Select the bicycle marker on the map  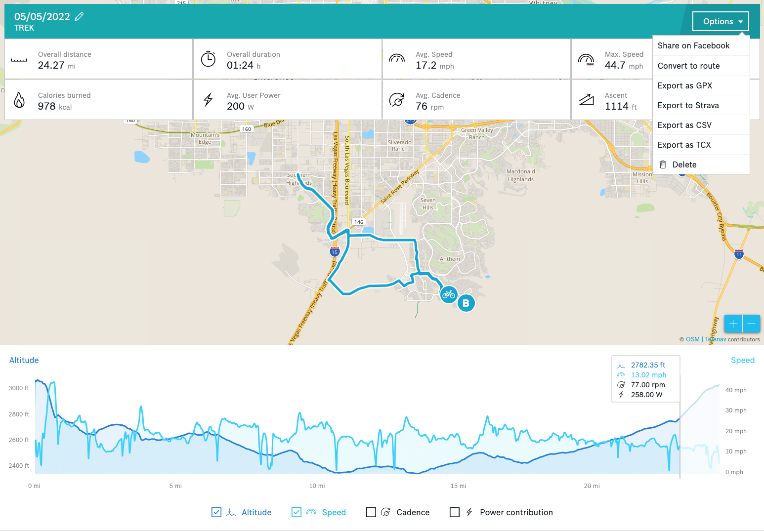point(449,294)
